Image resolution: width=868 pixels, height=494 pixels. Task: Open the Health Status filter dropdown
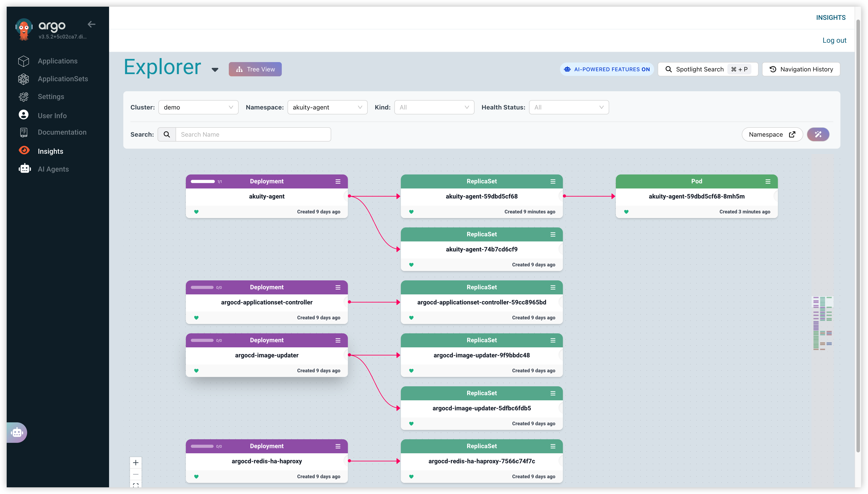point(569,107)
